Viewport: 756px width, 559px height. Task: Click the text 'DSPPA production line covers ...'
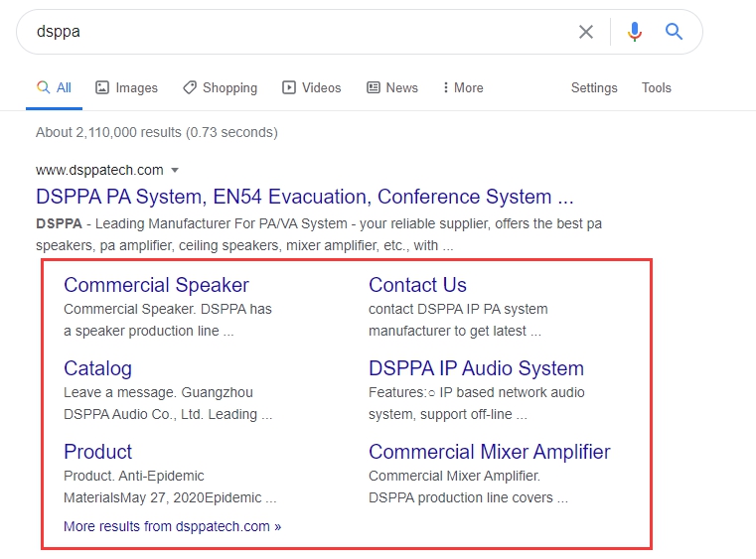point(468,497)
